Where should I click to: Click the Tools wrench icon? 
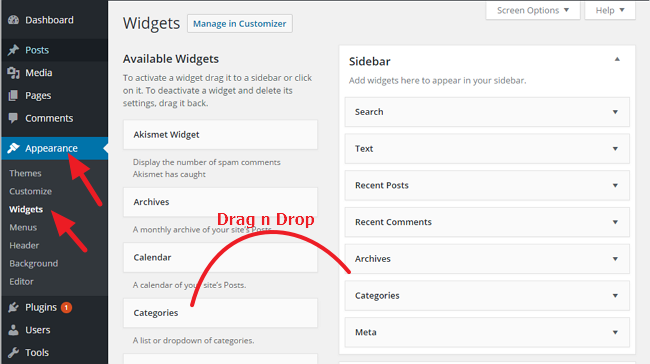pos(13,352)
